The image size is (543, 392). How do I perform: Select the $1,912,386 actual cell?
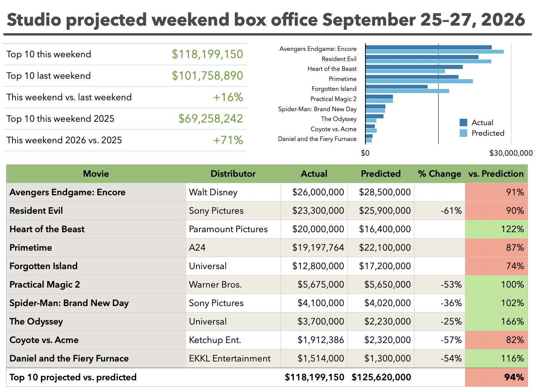pos(314,340)
